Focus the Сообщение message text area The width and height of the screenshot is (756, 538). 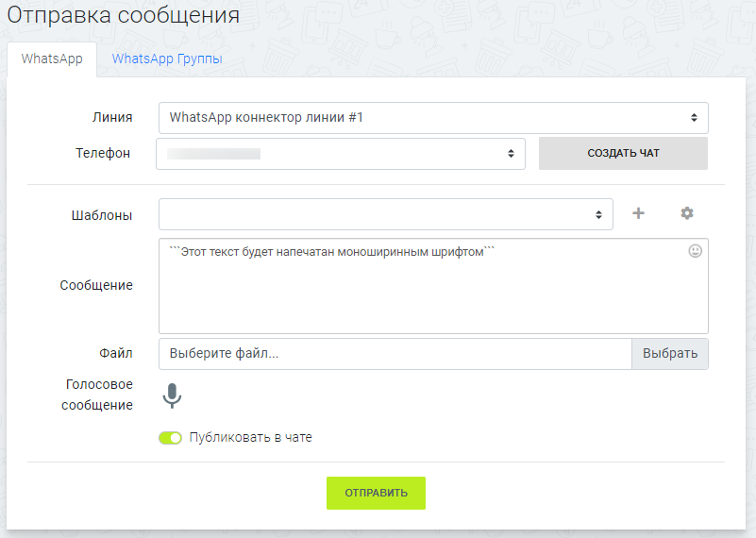pos(433,293)
